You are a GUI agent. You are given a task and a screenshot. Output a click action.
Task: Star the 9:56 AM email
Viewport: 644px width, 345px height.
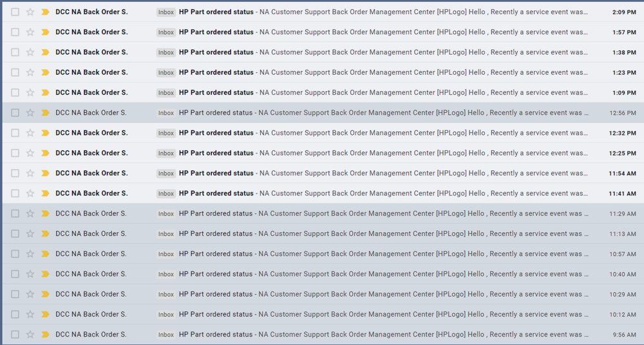click(30, 335)
